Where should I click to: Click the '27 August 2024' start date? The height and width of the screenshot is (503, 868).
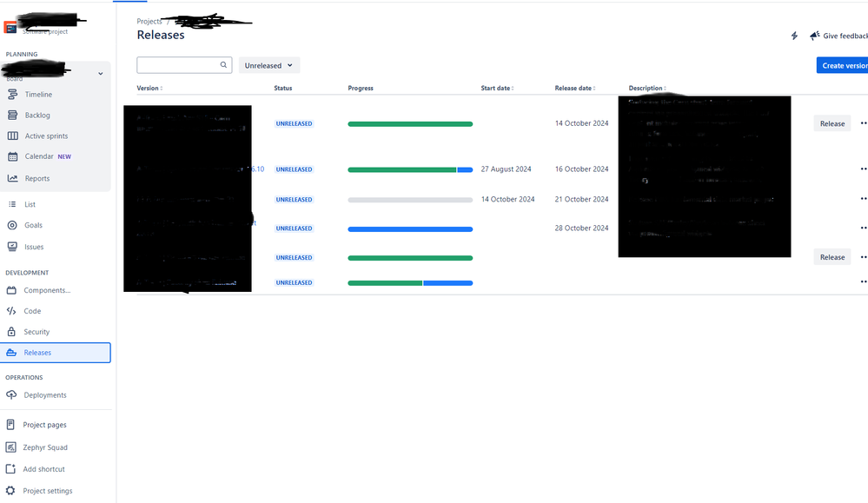coord(506,169)
